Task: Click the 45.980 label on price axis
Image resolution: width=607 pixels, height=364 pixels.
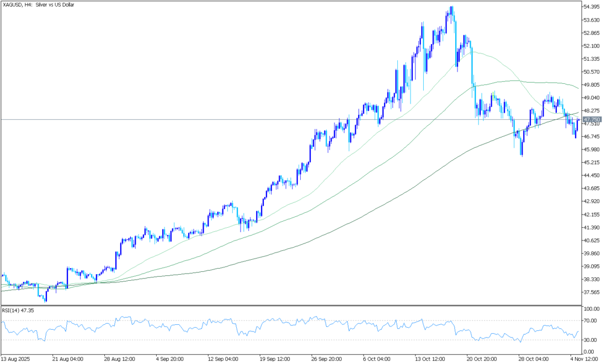Action: point(592,149)
